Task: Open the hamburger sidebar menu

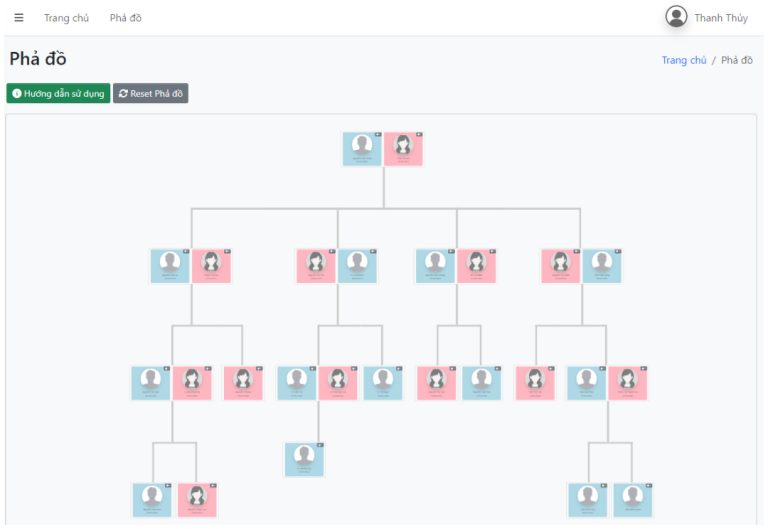Action: [19, 18]
